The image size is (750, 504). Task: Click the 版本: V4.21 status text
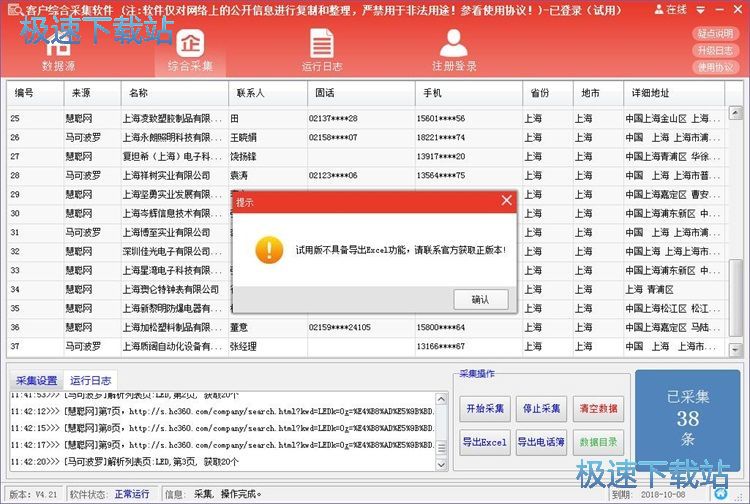click(33, 494)
